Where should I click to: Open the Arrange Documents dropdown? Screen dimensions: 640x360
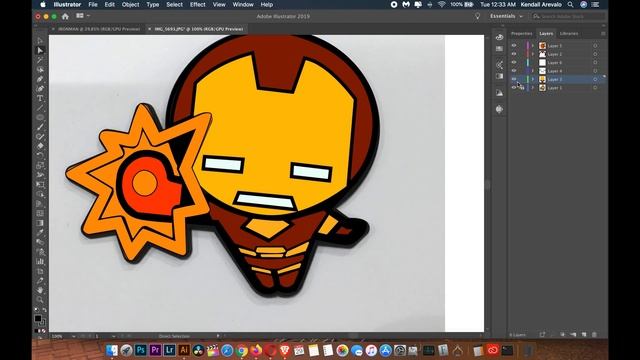click(82, 16)
